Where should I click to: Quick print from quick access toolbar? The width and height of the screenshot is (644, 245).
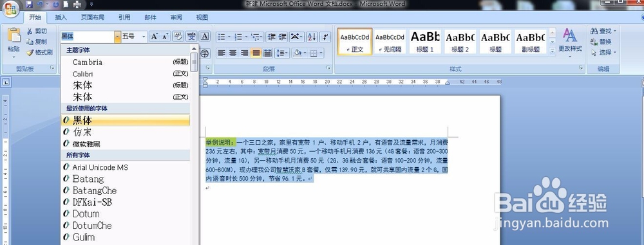click(77, 5)
